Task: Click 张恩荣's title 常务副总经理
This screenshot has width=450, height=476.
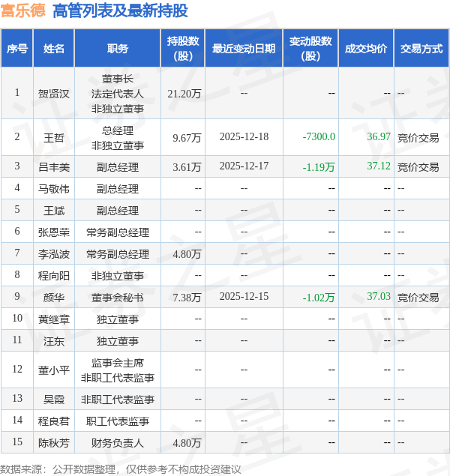Action: (118, 232)
